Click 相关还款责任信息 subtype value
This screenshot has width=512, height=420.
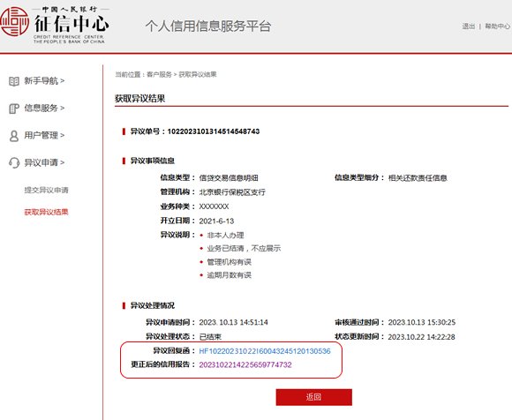coord(418,178)
